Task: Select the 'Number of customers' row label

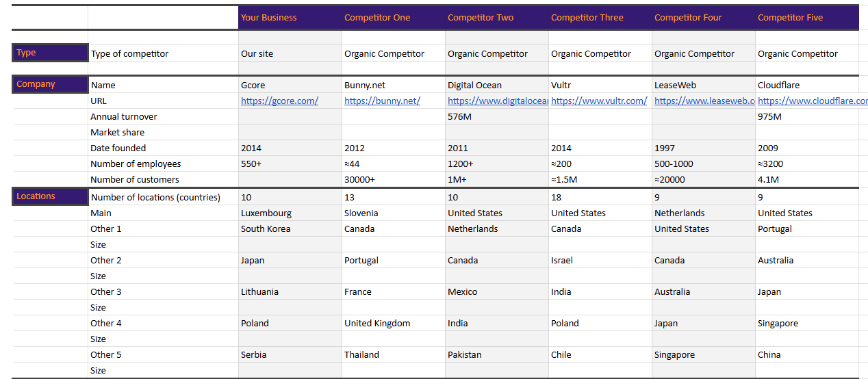Action: (x=163, y=180)
